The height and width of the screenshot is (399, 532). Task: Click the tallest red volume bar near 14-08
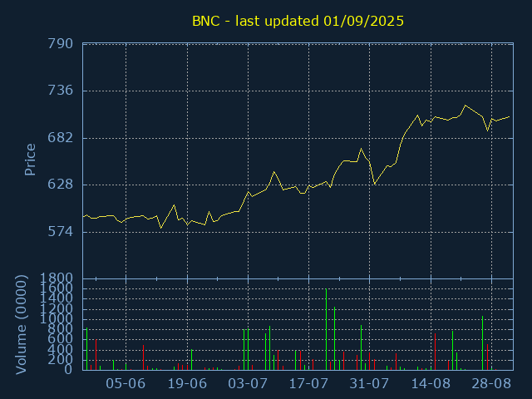point(435,352)
